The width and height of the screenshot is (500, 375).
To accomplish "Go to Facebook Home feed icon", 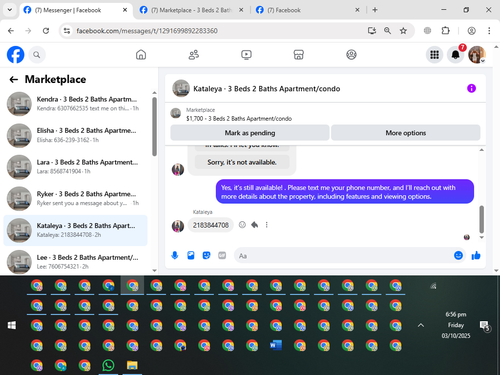I will click(x=141, y=55).
